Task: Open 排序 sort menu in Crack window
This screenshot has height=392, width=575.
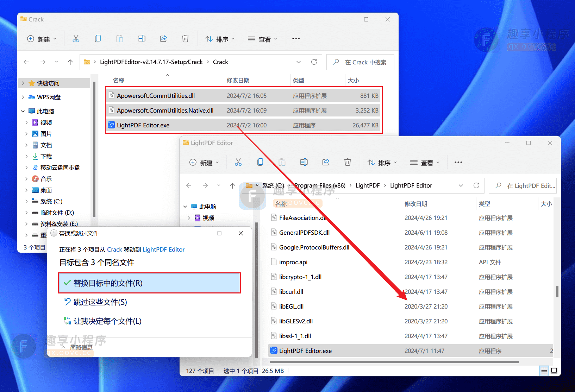Action: click(220, 39)
